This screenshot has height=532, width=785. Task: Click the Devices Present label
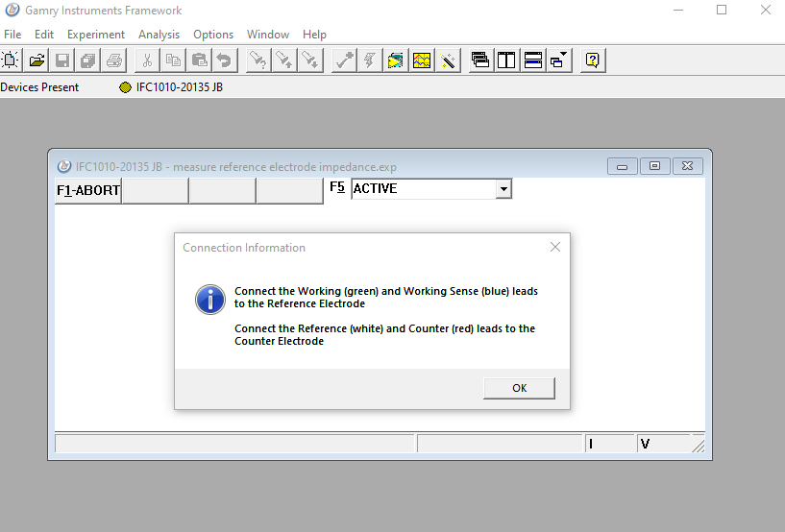[39, 87]
